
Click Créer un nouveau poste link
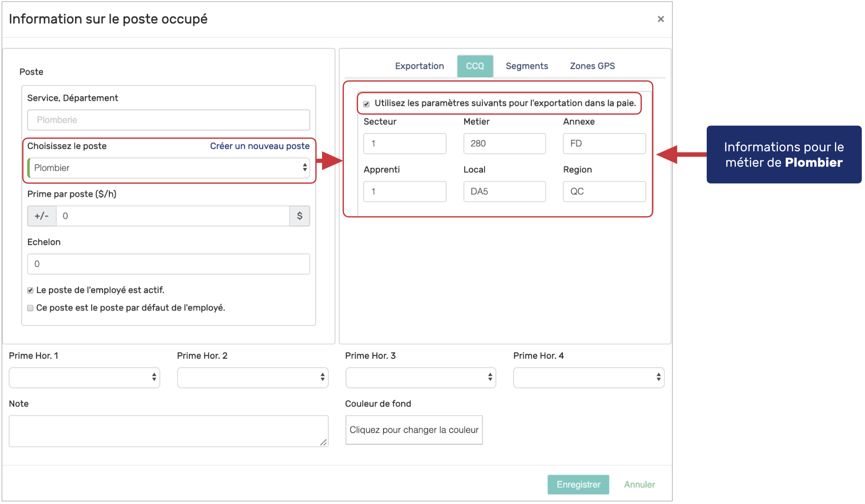(x=259, y=146)
